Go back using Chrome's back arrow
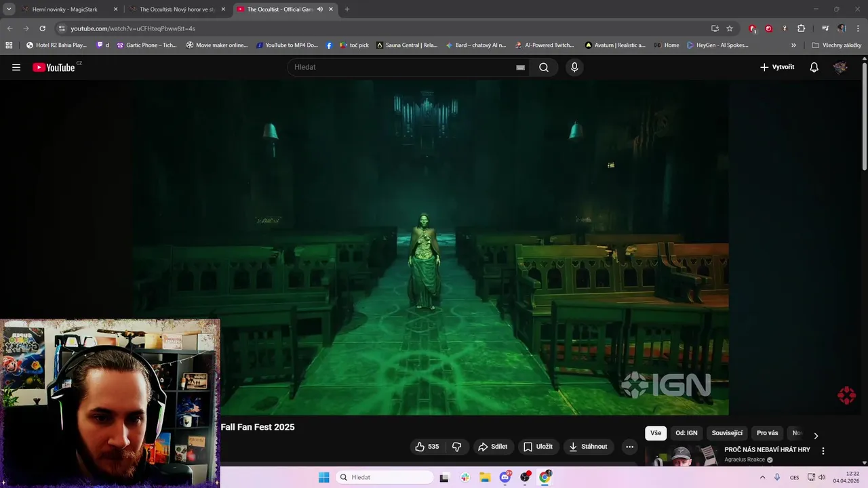The height and width of the screenshot is (488, 868). click(9, 28)
